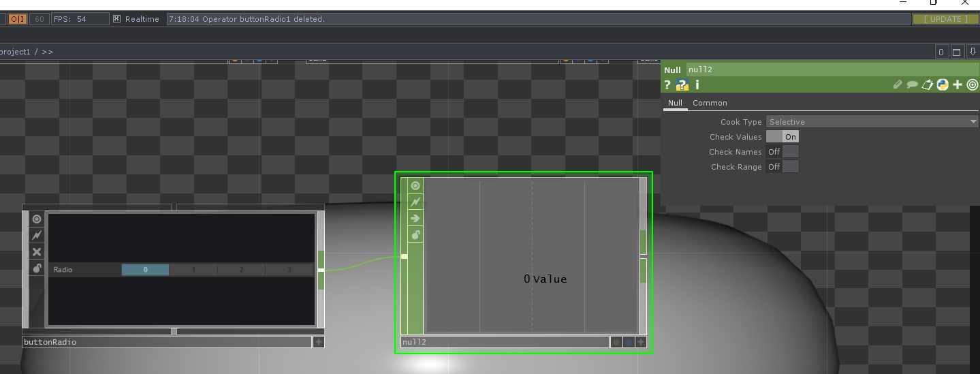Toggle the Realtime checkbox
The height and width of the screenshot is (374, 980).
(116, 19)
